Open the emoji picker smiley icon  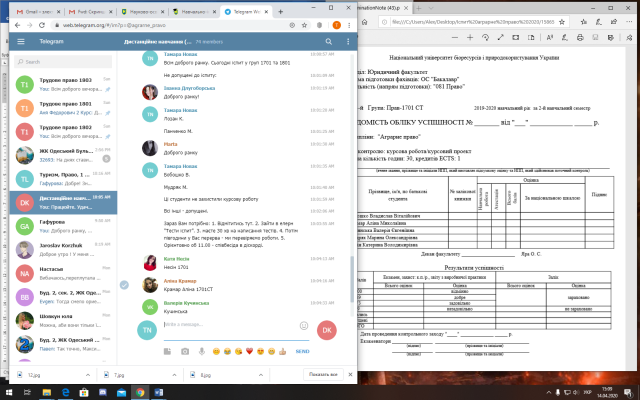click(304, 325)
